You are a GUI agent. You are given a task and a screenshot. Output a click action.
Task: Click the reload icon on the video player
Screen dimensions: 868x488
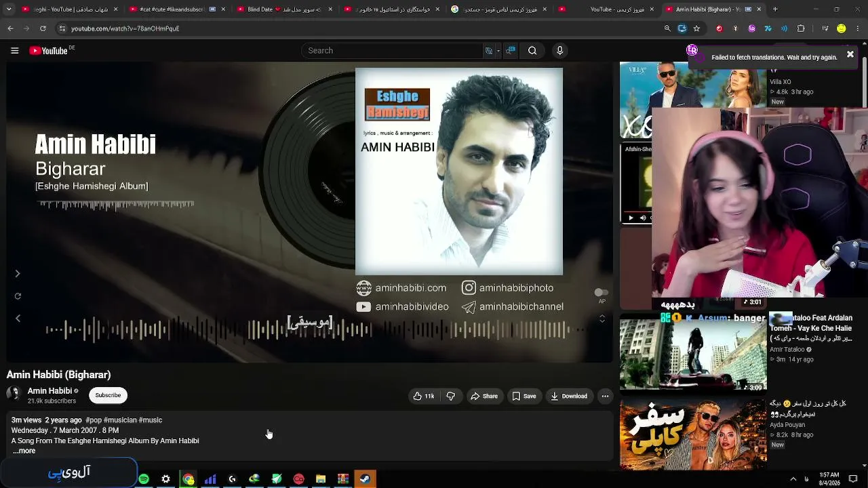18,296
